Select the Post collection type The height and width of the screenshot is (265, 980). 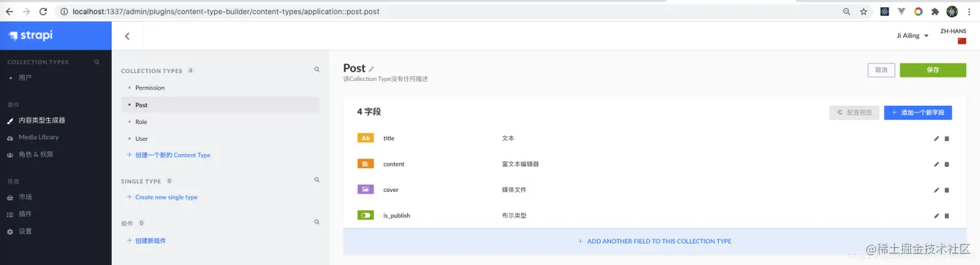pos(220,105)
